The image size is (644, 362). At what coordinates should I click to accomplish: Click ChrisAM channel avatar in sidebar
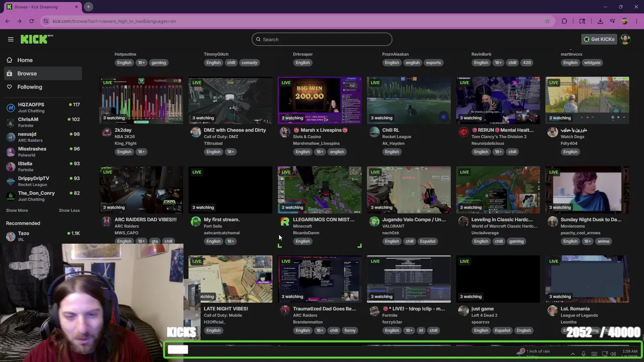tap(11, 122)
